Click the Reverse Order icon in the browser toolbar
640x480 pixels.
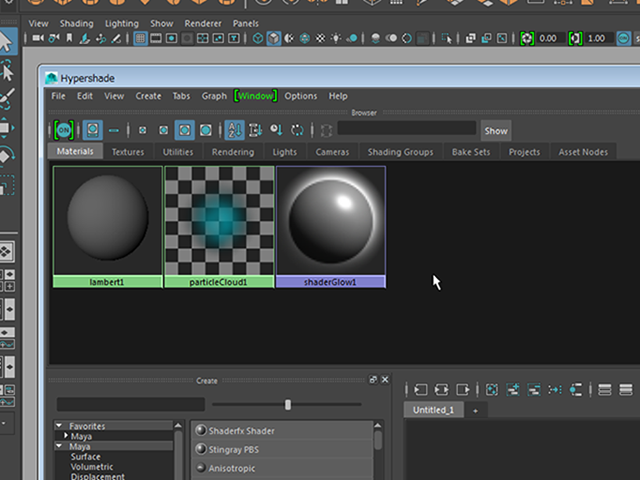pos(297,131)
